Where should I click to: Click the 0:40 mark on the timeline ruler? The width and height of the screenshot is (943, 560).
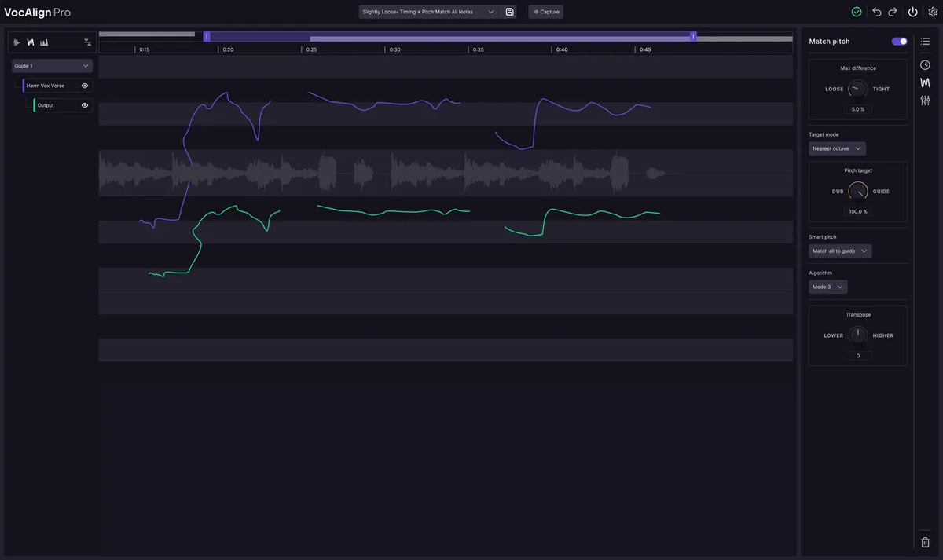pyautogui.click(x=562, y=49)
